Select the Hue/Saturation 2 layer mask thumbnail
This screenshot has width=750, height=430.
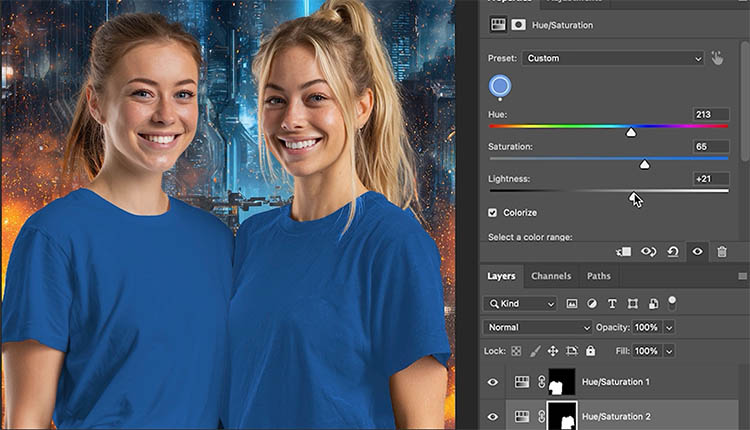point(562,416)
